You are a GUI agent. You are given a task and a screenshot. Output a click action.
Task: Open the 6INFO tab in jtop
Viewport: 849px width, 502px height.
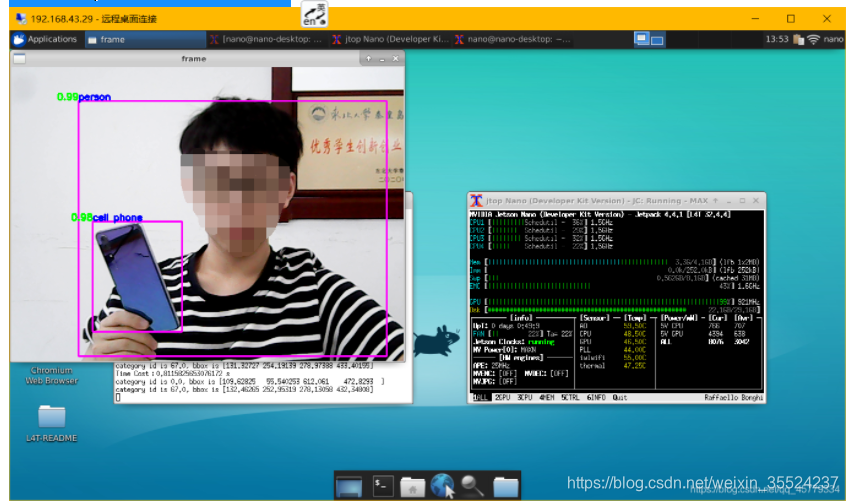tap(596, 397)
